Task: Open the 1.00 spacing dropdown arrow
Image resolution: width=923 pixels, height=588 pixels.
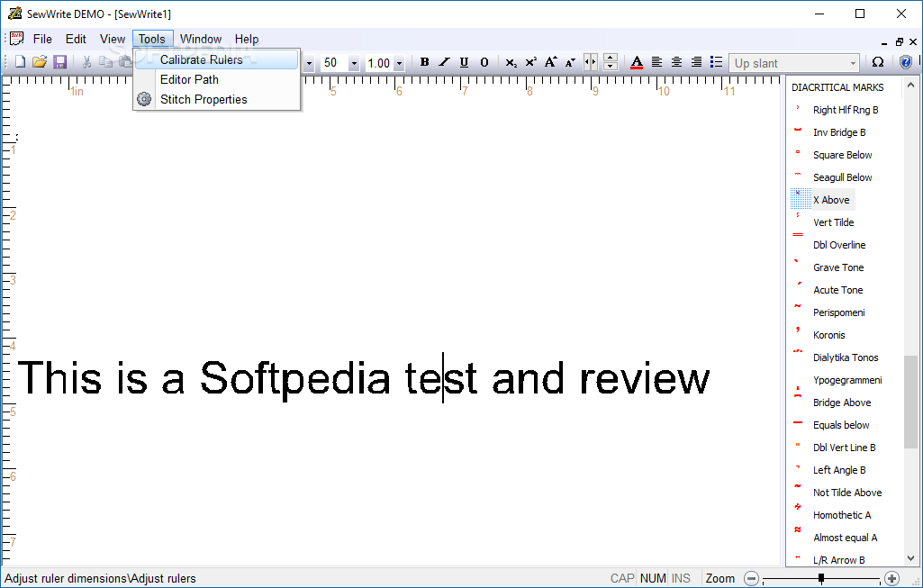Action: coord(399,63)
